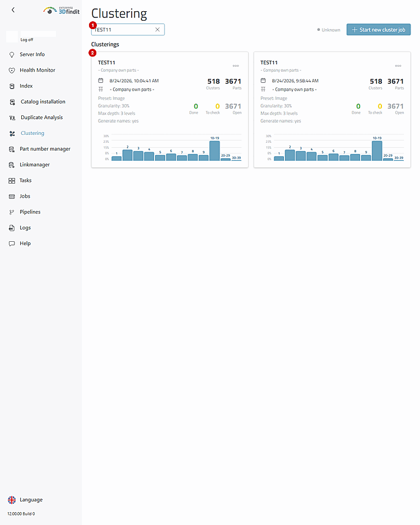Click bar 2 in 10:04:41 AM chart
Viewport: 420px width, 525px height.
tap(127, 155)
